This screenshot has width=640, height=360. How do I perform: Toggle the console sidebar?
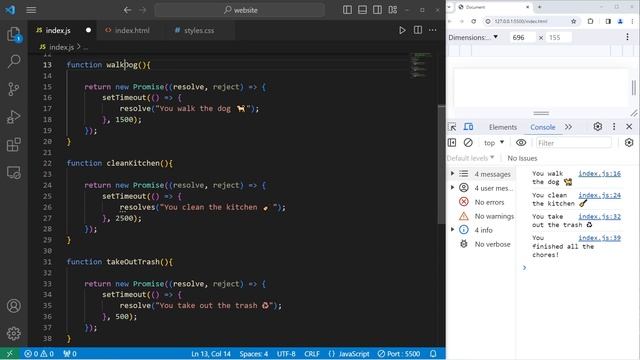coord(452,142)
